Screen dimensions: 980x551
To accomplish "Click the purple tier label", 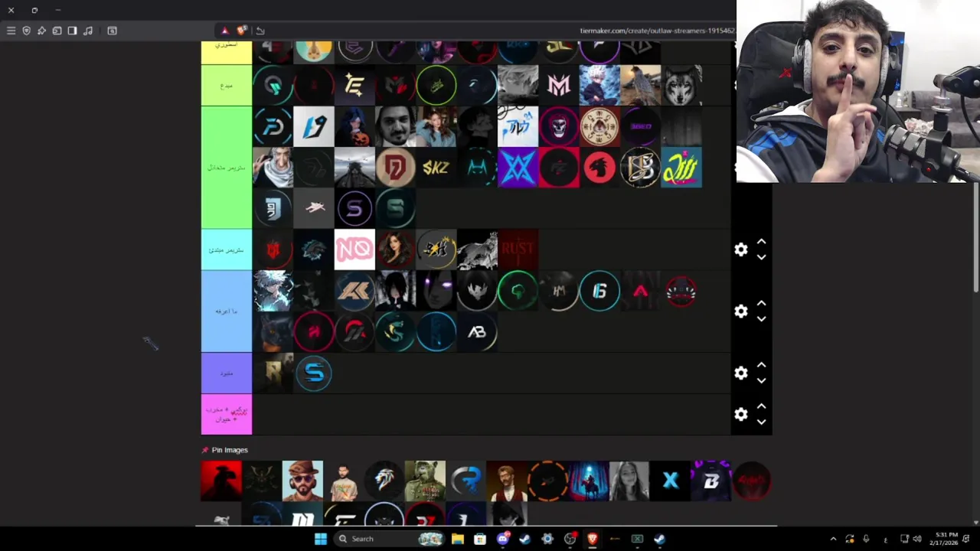I will pos(227,373).
